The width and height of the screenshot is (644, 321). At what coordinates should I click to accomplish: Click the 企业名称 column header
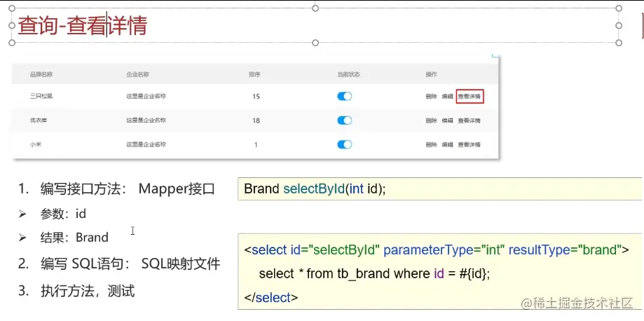pos(137,74)
